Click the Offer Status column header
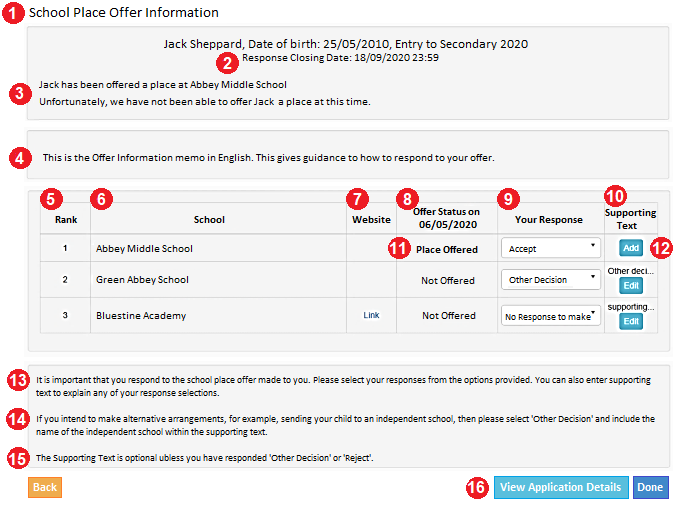The width and height of the screenshot is (676, 505). [x=447, y=218]
